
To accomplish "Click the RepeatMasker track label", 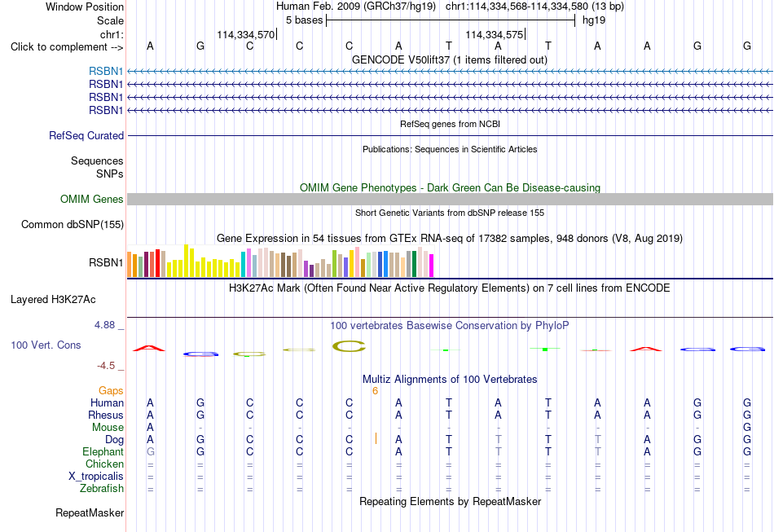I will (90, 513).
